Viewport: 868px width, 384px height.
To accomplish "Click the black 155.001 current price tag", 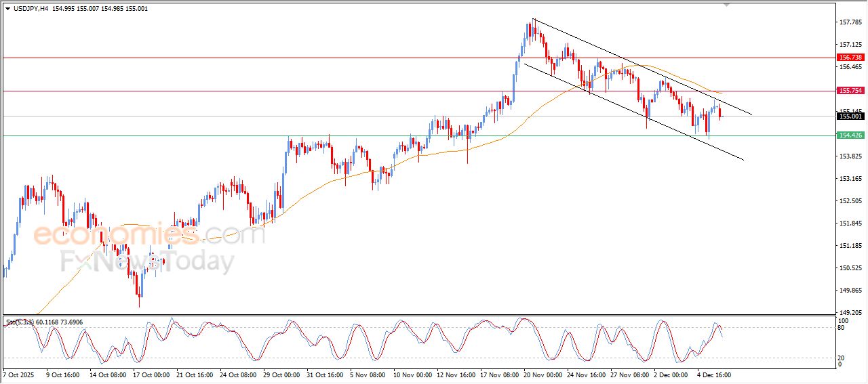I will tap(850, 116).
